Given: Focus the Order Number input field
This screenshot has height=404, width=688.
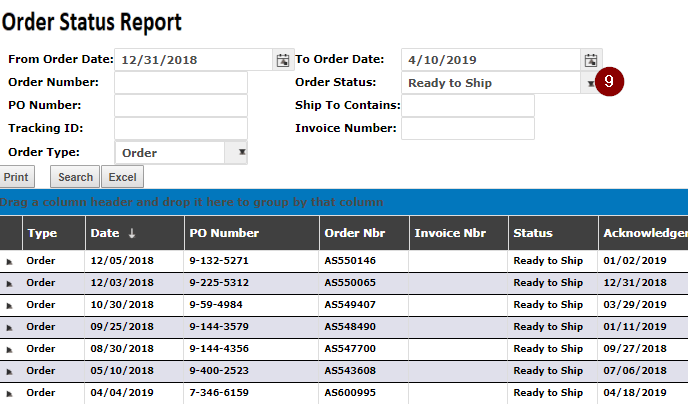Looking at the screenshot, I should (181, 82).
